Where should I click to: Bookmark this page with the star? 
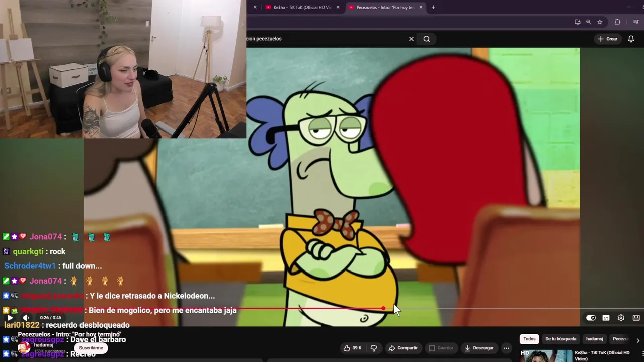[600, 22]
